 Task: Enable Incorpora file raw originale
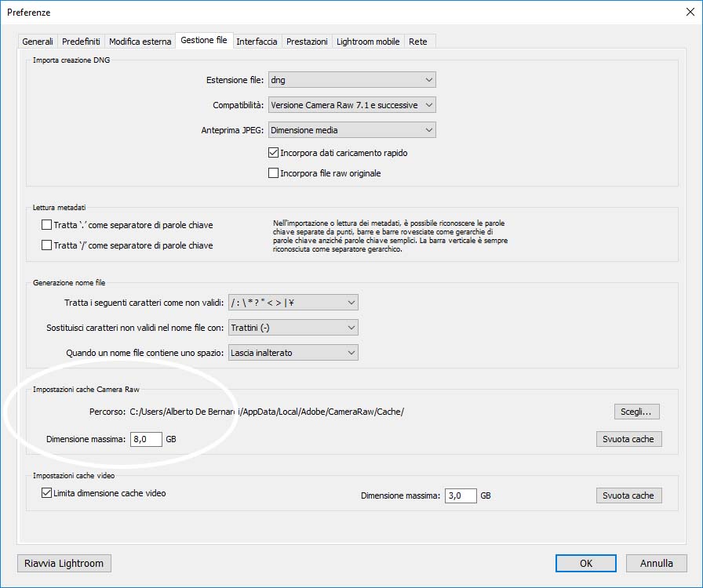[x=274, y=173]
